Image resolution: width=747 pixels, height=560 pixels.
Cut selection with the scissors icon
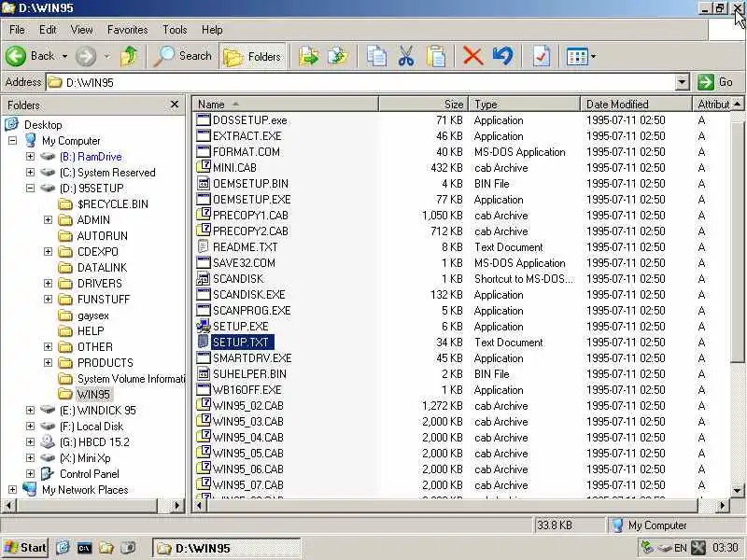tap(406, 57)
